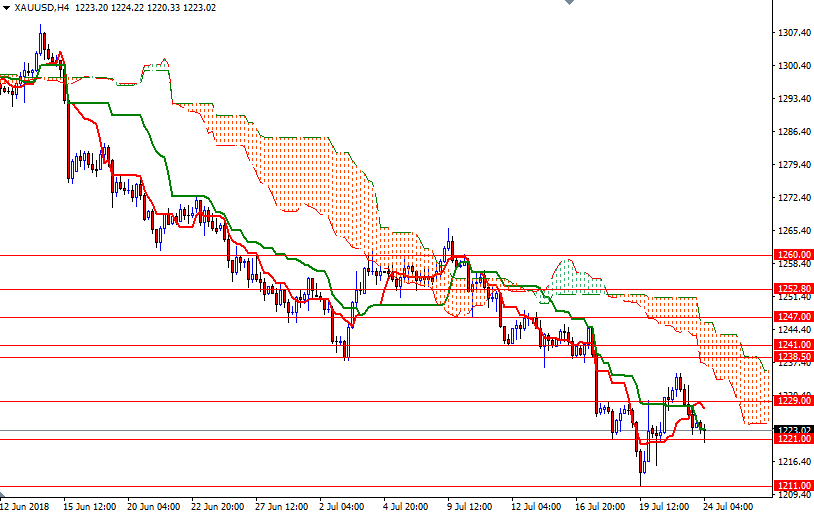Select the 1238.50 price level label

point(794,357)
